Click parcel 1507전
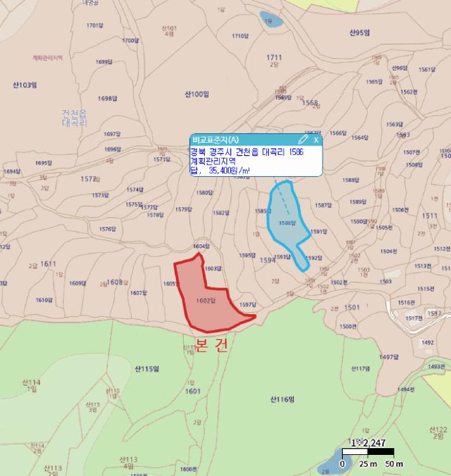 coord(412,152)
